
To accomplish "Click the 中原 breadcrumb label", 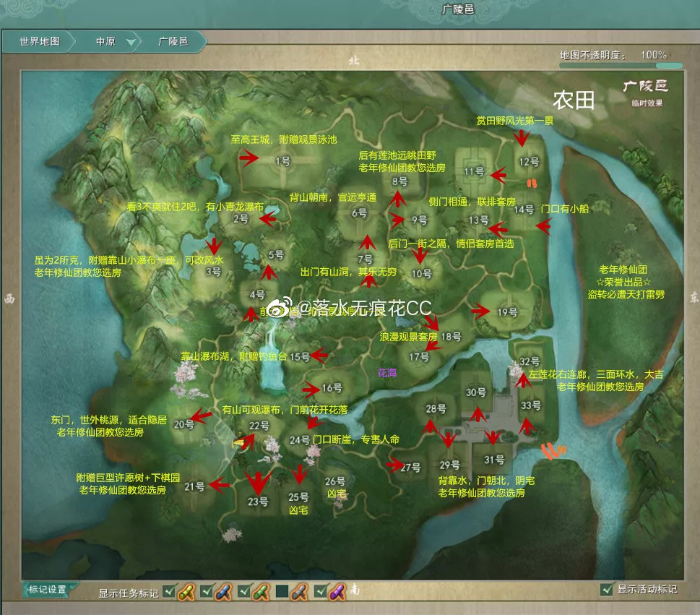I will pos(105,41).
